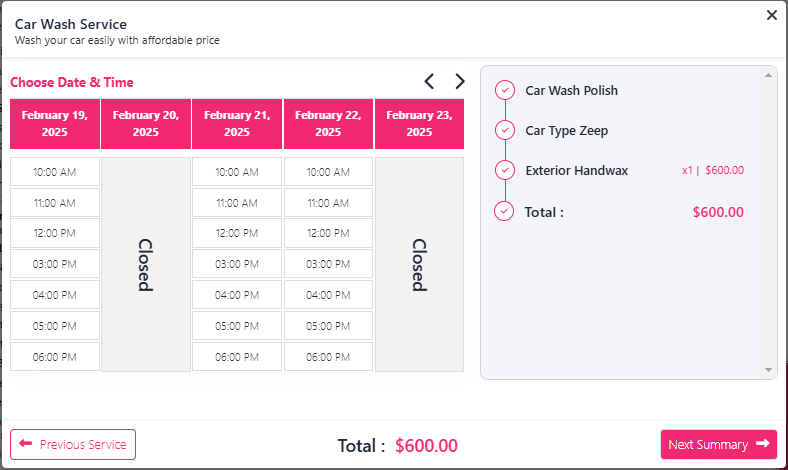Select the February 23, 2025 column header

click(x=419, y=124)
